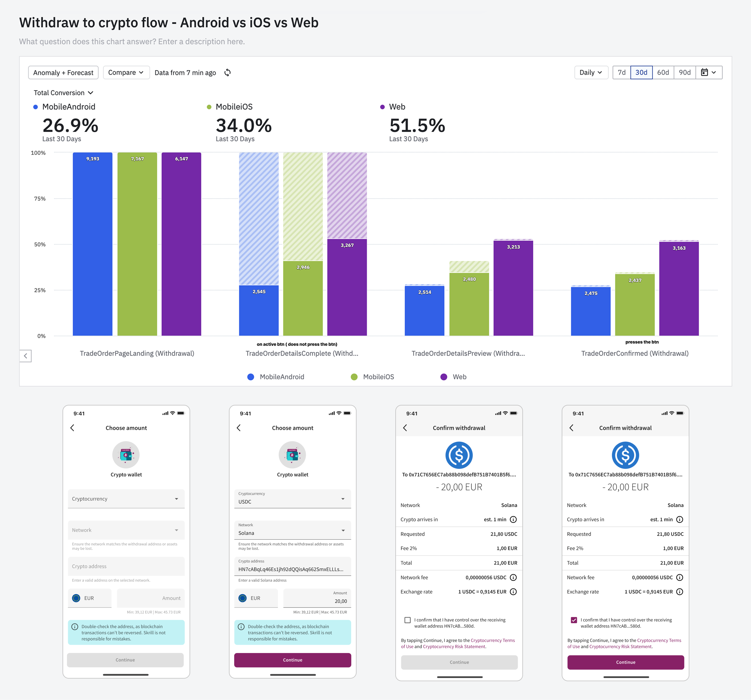751x700 pixels.
Task: Click the Web bar labeled 3,163
Action: coord(679,289)
